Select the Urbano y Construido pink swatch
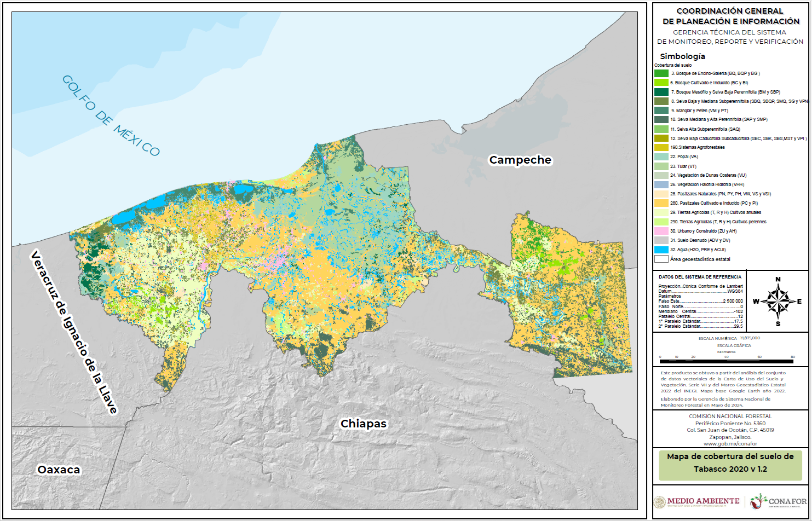The image size is (812, 521). point(661,231)
